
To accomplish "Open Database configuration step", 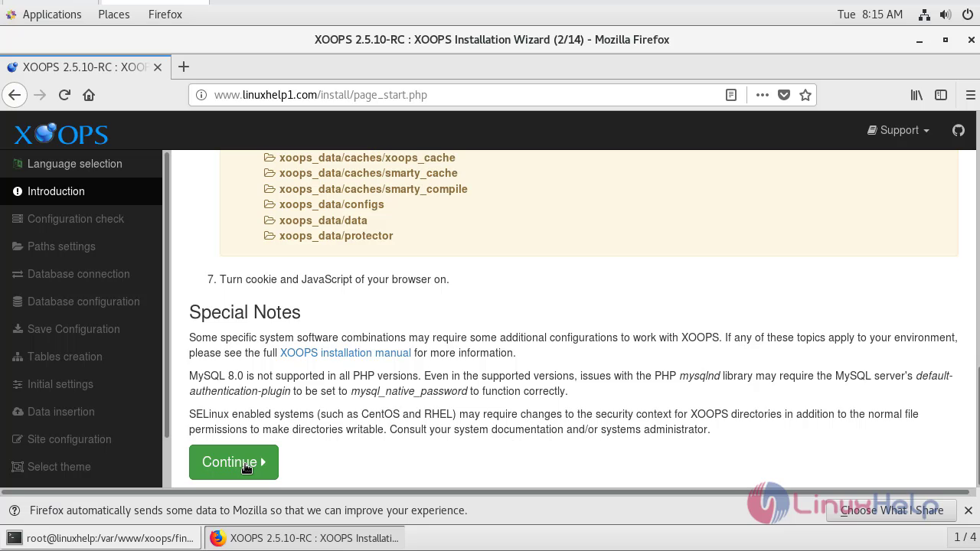I will coord(81,302).
